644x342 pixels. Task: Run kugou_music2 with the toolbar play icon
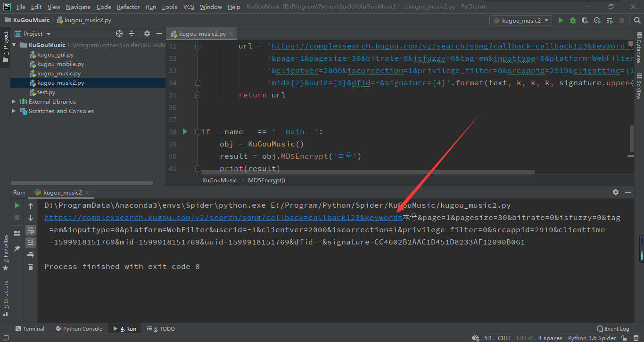click(x=561, y=20)
